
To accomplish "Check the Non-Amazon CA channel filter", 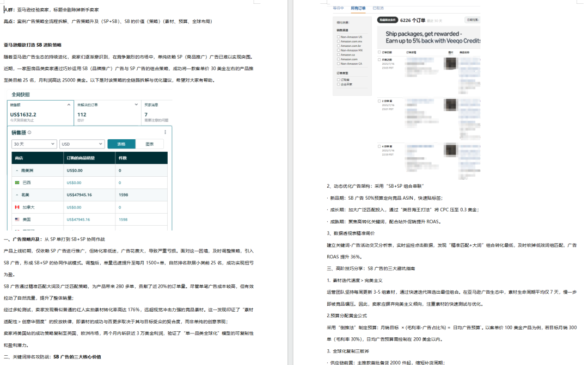I will (x=338, y=64).
